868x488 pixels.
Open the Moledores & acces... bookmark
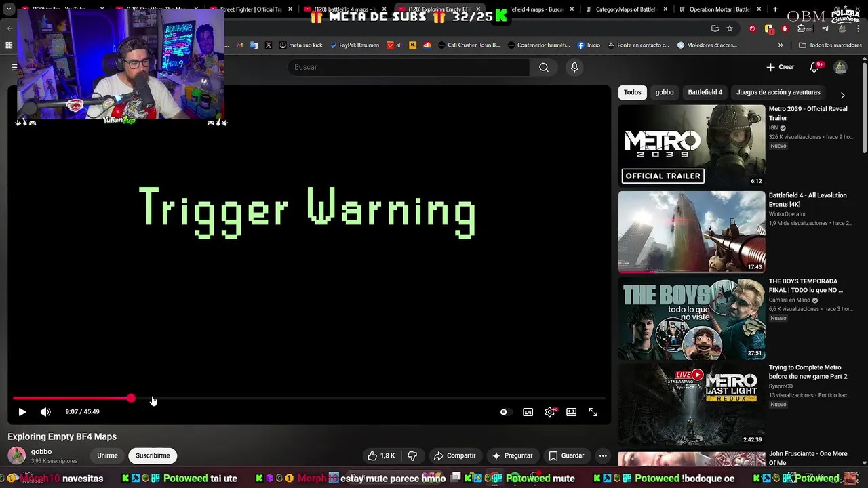(x=707, y=45)
